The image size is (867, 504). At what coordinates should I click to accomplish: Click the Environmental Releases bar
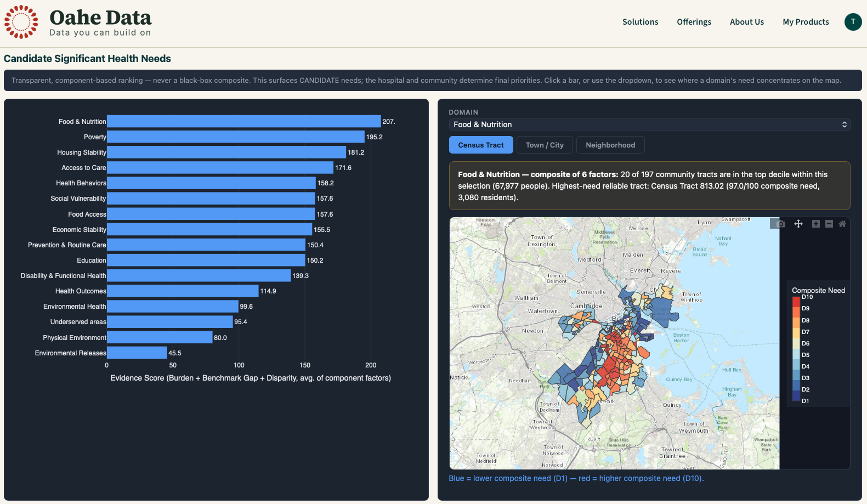pos(137,353)
